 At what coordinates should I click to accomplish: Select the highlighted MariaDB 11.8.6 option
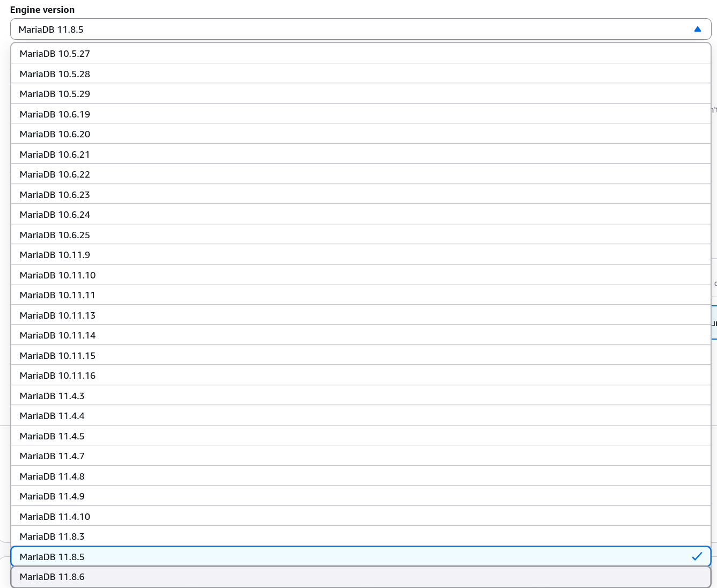52,577
